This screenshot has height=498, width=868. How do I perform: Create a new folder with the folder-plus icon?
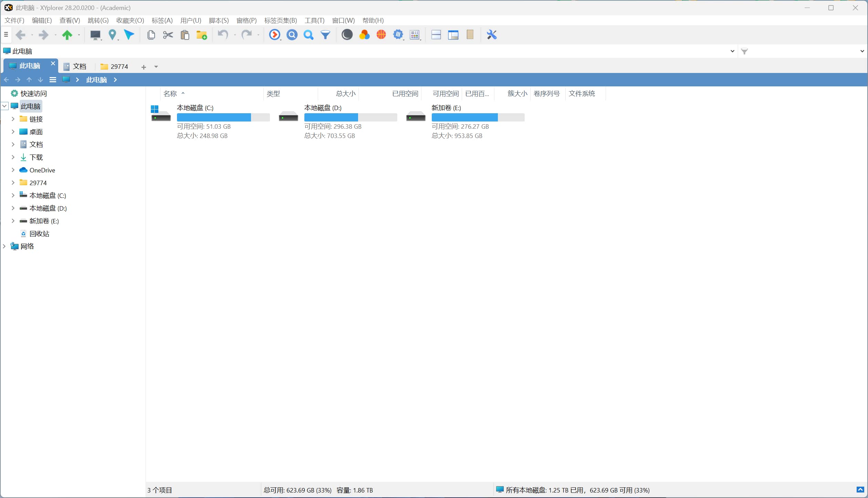point(202,35)
